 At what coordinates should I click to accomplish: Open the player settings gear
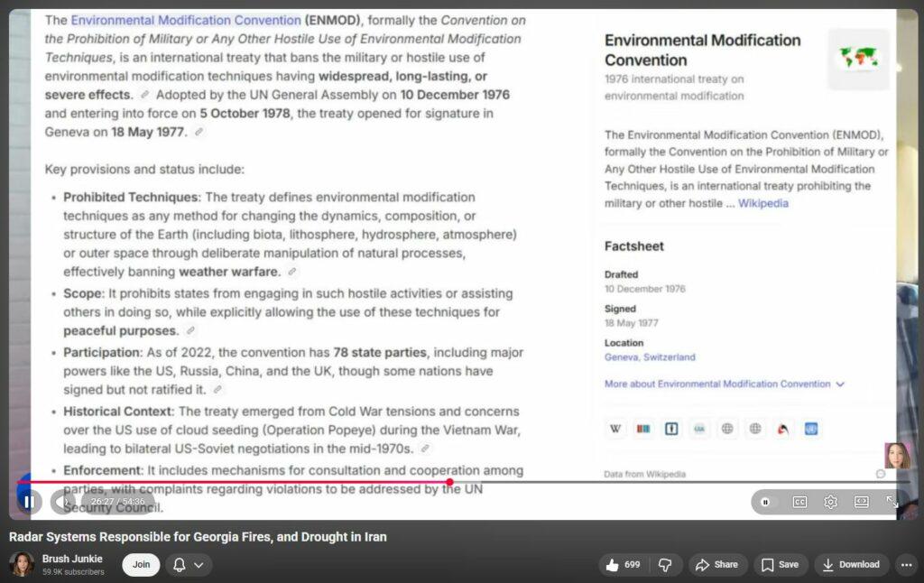coord(830,503)
